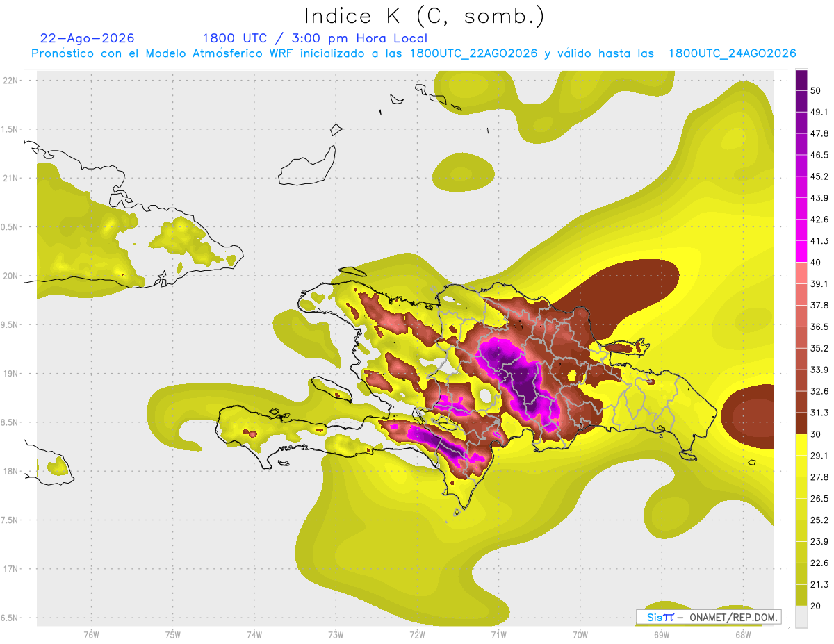Click the '68W' longitude axis label
This screenshot has width=834, height=644.
pos(742,635)
